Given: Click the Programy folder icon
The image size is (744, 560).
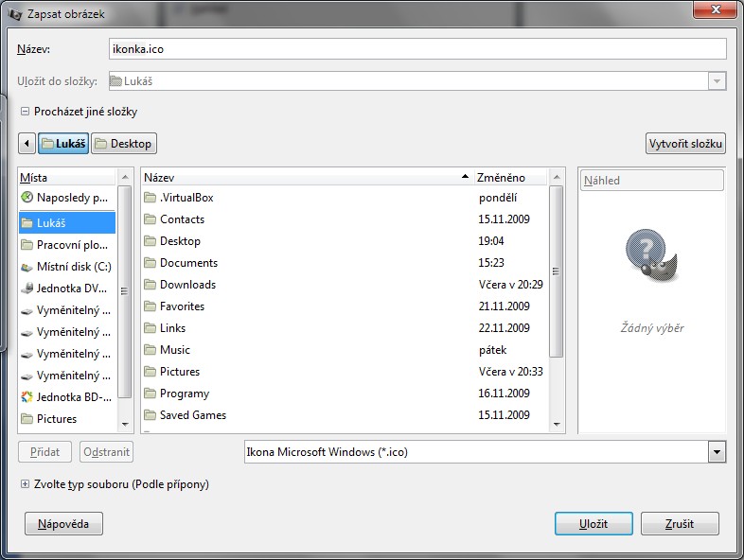Looking at the screenshot, I should coord(150,394).
